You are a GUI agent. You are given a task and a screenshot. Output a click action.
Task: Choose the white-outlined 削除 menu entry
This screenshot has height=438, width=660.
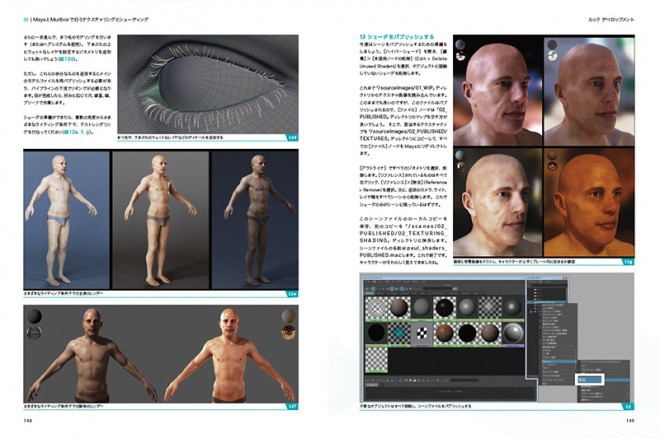tap(590, 379)
